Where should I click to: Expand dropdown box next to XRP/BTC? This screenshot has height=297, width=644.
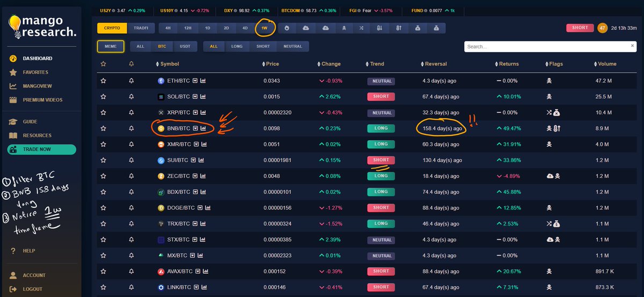click(x=195, y=113)
